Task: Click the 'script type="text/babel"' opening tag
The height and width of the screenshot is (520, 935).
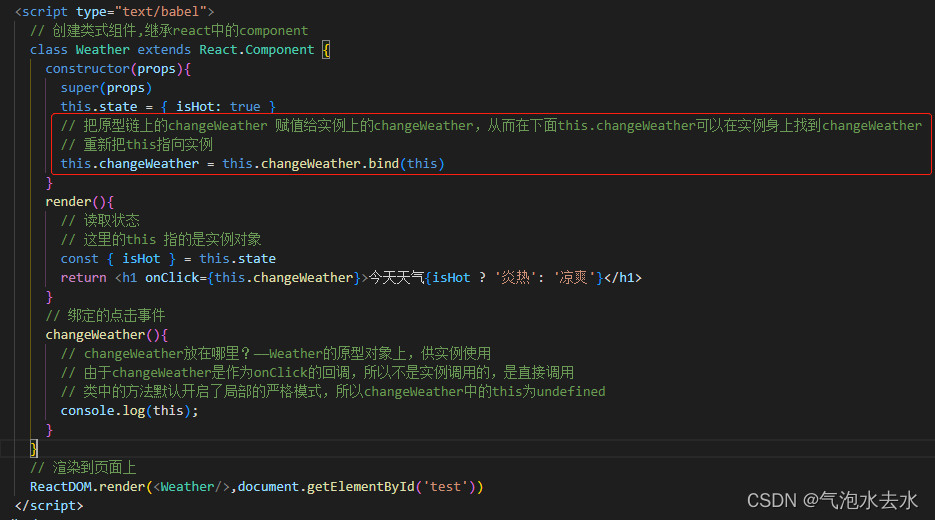Action: 114,11
